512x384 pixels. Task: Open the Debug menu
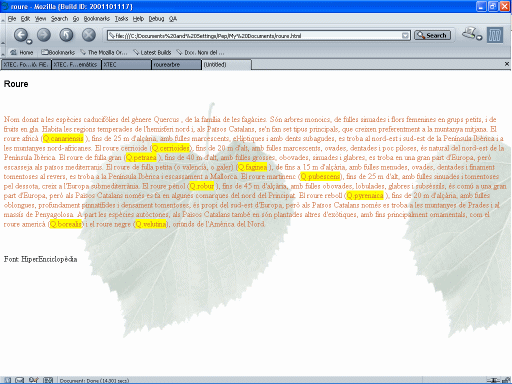[156, 19]
